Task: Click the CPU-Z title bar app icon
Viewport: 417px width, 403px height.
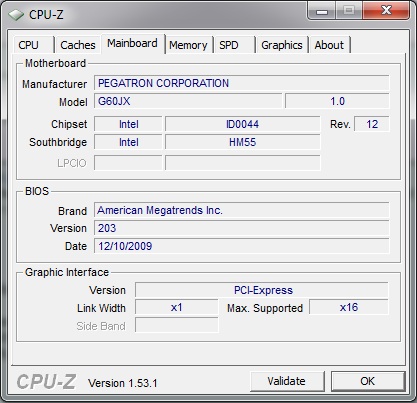Action: click(16, 15)
